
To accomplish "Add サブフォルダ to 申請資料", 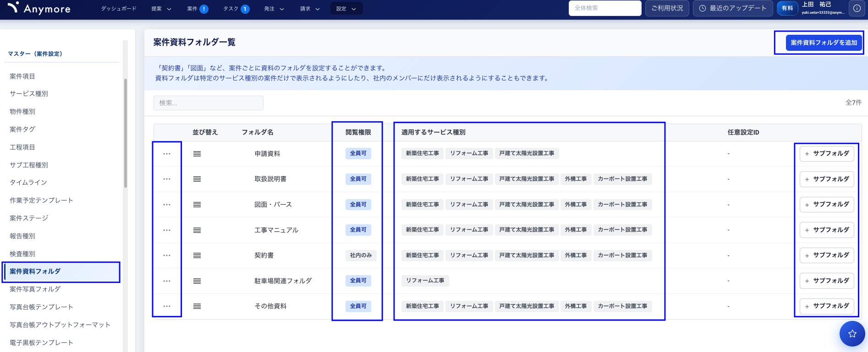I will pyautogui.click(x=827, y=154).
